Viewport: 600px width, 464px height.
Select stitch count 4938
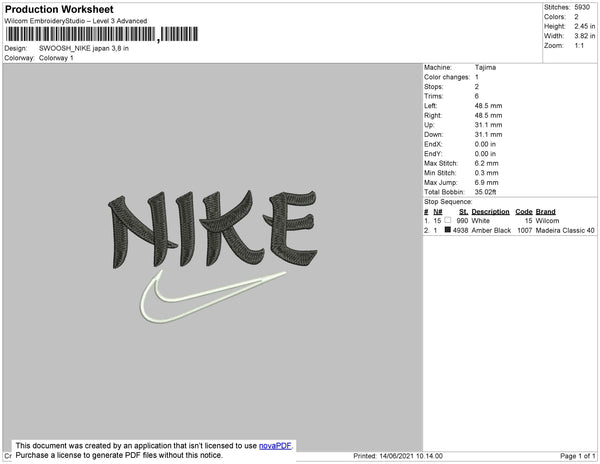(460, 230)
